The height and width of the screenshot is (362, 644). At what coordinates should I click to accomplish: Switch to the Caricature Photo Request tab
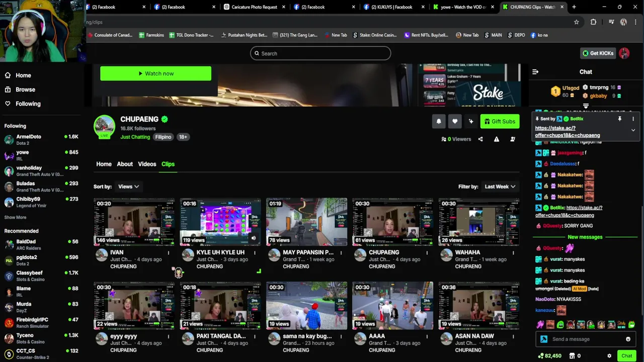click(254, 7)
